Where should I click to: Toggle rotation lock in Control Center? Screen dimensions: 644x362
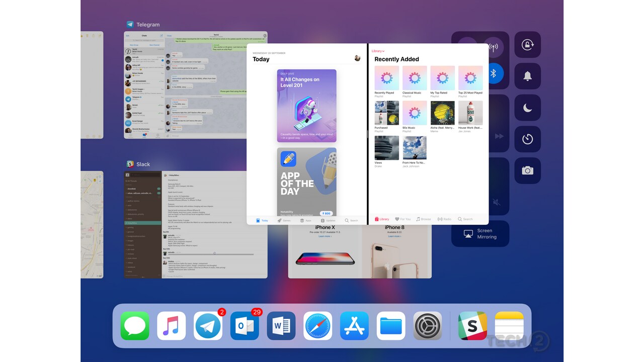click(x=527, y=45)
